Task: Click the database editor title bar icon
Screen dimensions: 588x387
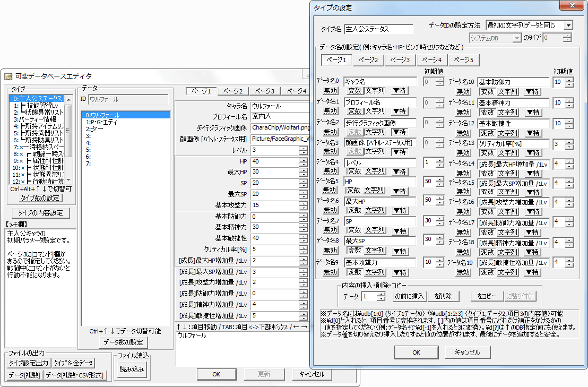Action: tap(8, 76)
